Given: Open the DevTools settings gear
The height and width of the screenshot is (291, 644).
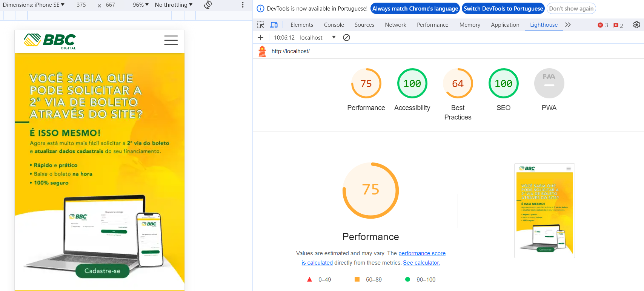Looking at the screenshot, I should click(636, 25).
